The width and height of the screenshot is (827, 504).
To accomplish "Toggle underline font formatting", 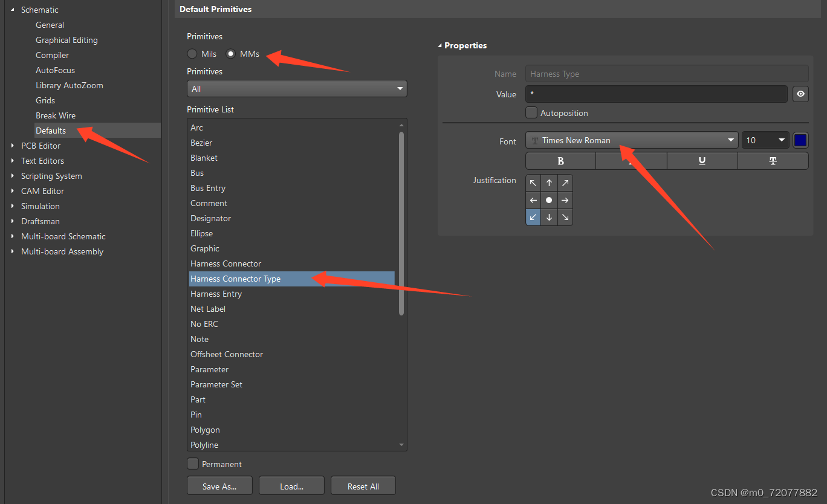I will click(x=702, y=161).
